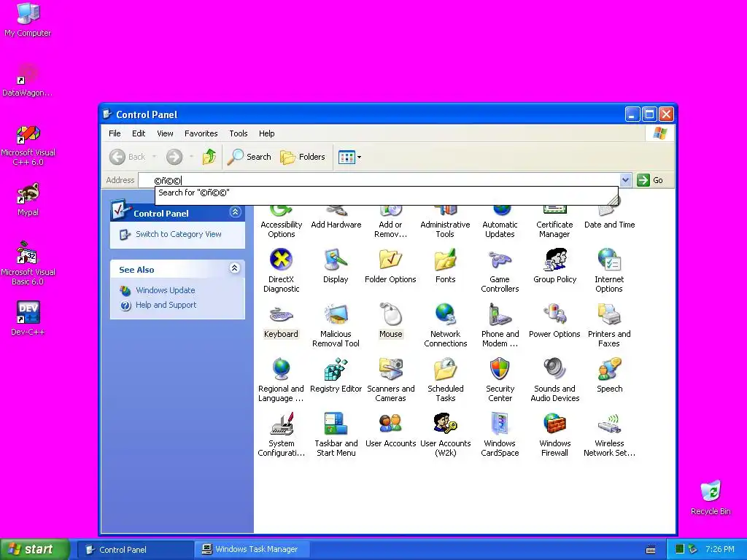The height and width of the screenshot is (560, 747).
Task: Open Network Connections icon
Action: click(x=446, y=324)
